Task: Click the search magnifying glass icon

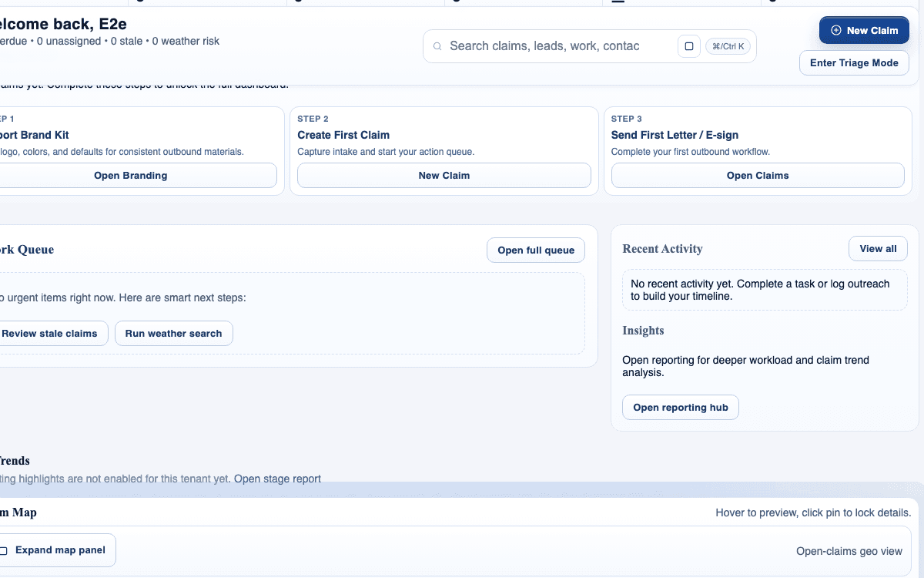Action: pos(437,46)
